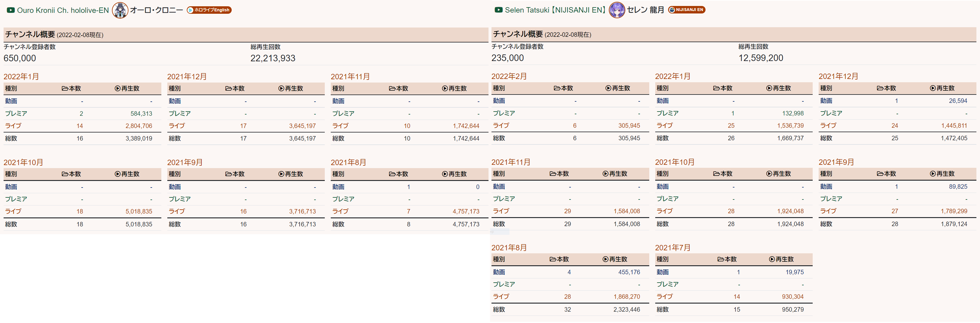980x323 pixels.
Task: Click 動画 row in Selen's 2021年8月 table
Action: point(499,272)
